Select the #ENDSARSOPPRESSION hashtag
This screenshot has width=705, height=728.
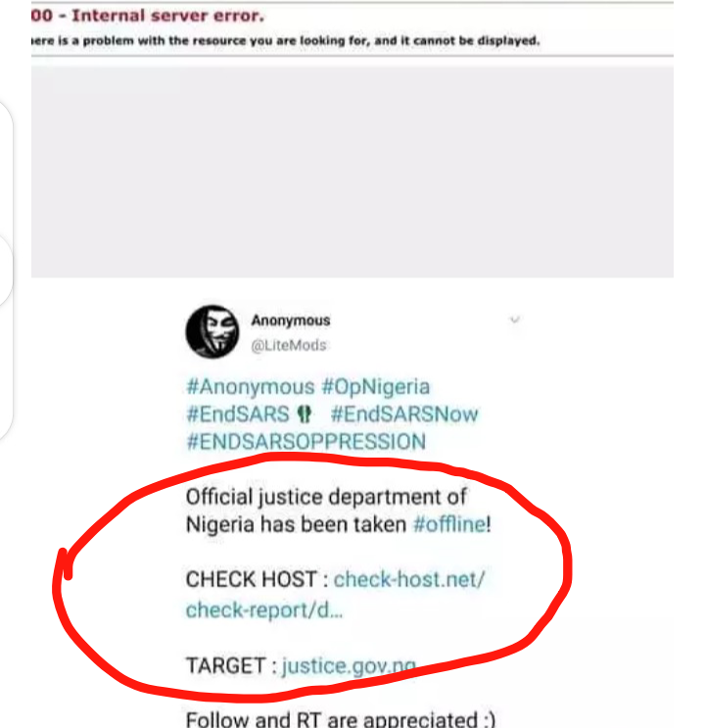click(x=305, y=442)
